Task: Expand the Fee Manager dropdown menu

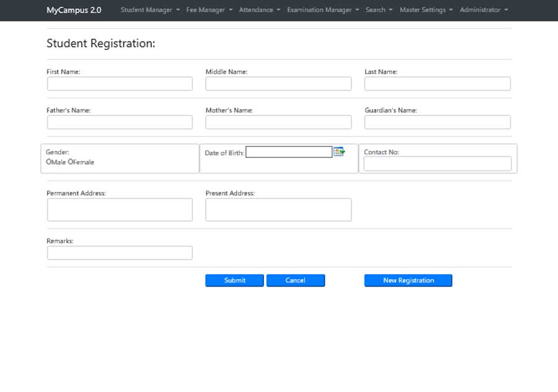Action: coord(210,10)
